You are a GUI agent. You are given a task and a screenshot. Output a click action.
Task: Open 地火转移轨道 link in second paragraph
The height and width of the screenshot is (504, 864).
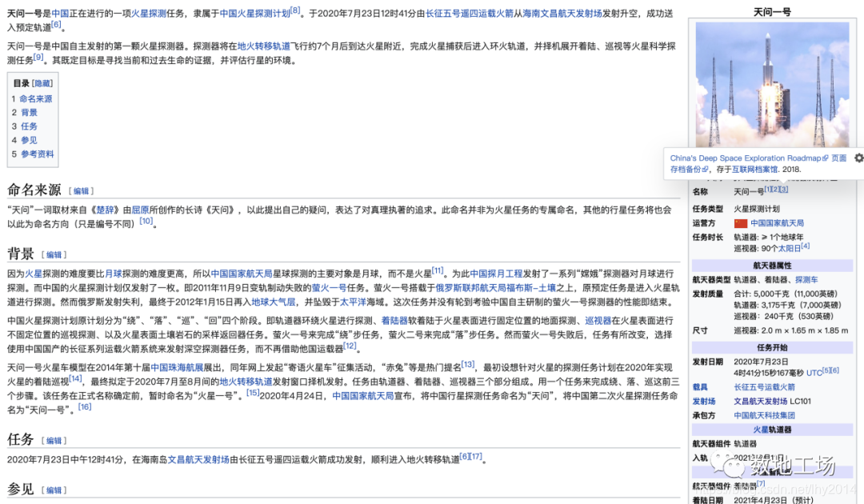click(x=263, y=46)
